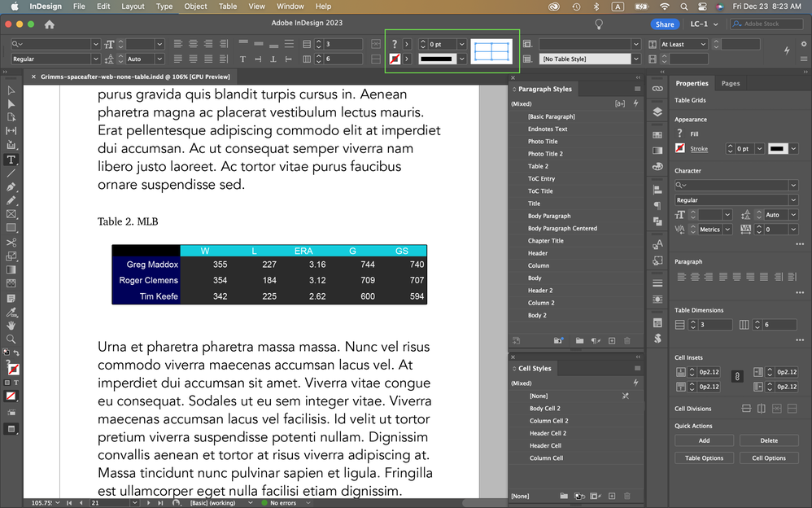
Task: Toggle align center in control bar
Action: (193, 44)
